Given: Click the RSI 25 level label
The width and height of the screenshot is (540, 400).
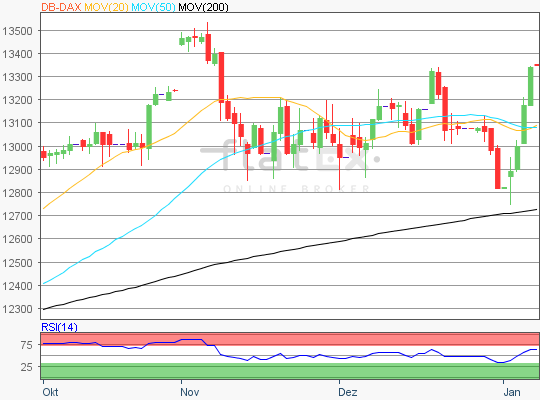Looking at the screenshot, I should [26, 367].
